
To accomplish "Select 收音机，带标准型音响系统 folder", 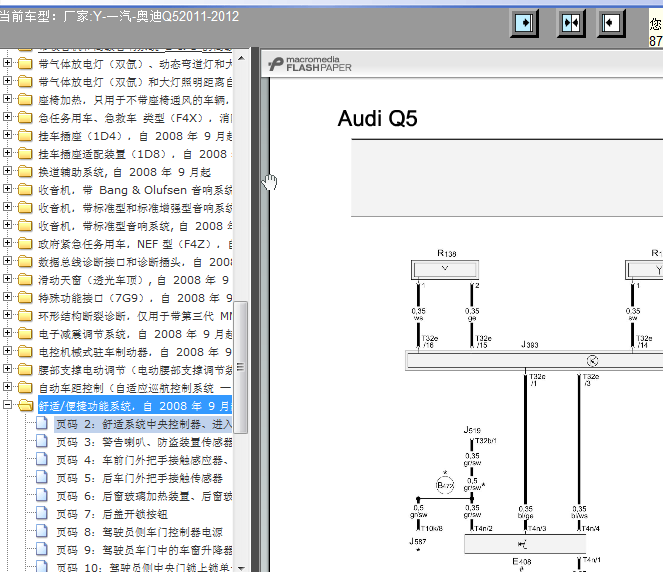I will [135, 226].
